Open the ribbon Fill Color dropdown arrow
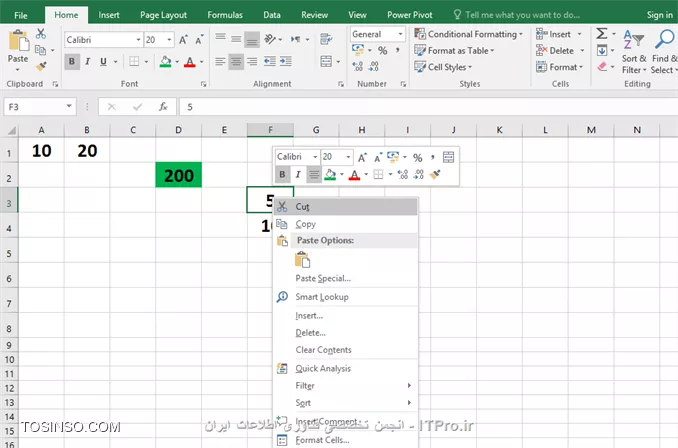 (x=177, y=62)
